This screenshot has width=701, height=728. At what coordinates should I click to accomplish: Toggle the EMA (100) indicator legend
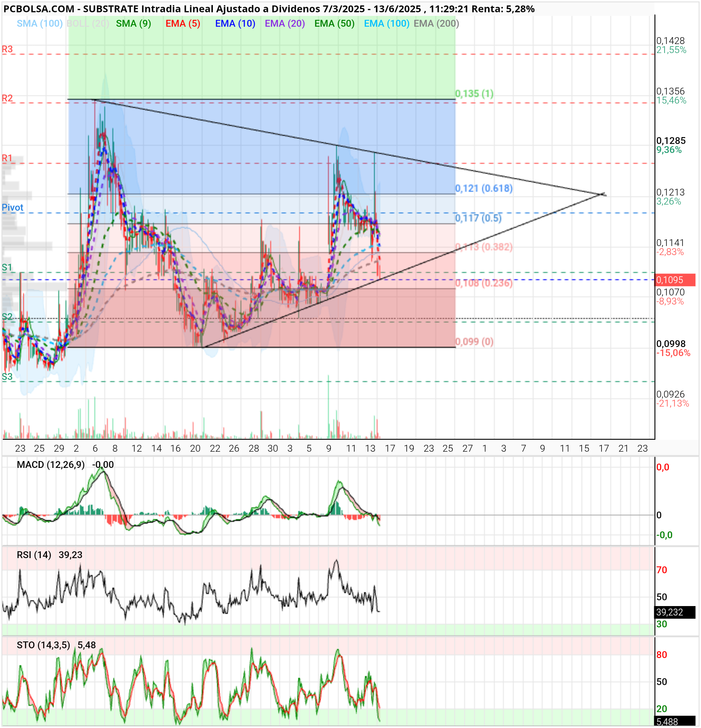coord(386,24)
